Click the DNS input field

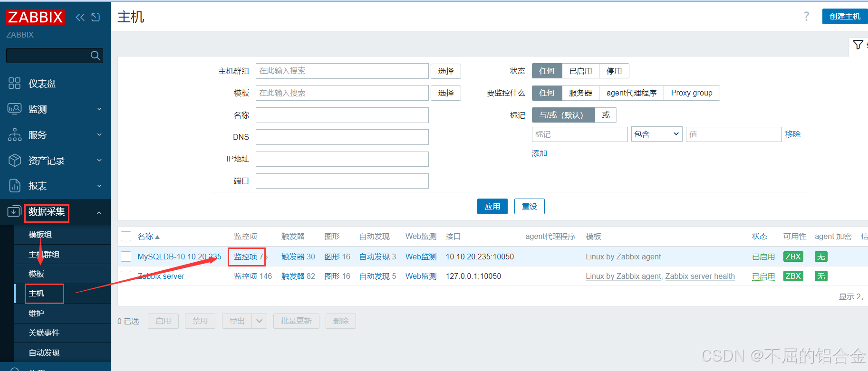coord(342,137)
